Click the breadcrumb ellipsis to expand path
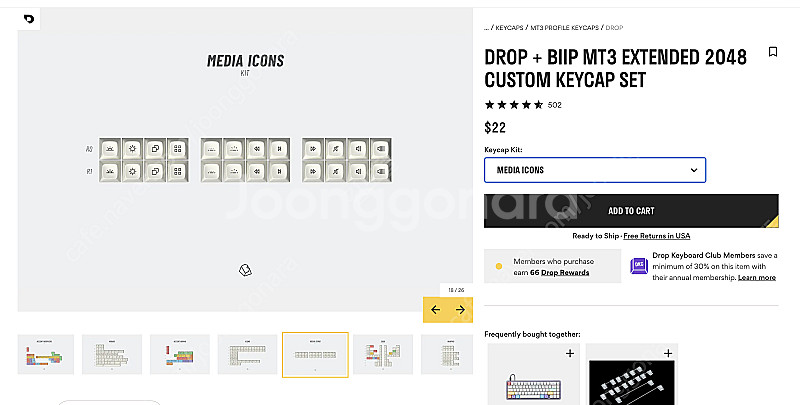The image size is (800, 405). (487, 28)
